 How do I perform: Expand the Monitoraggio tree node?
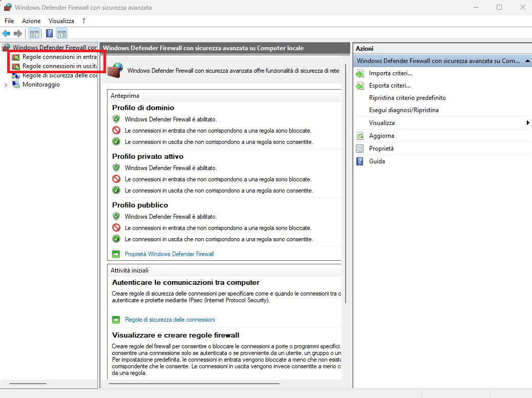6,85
